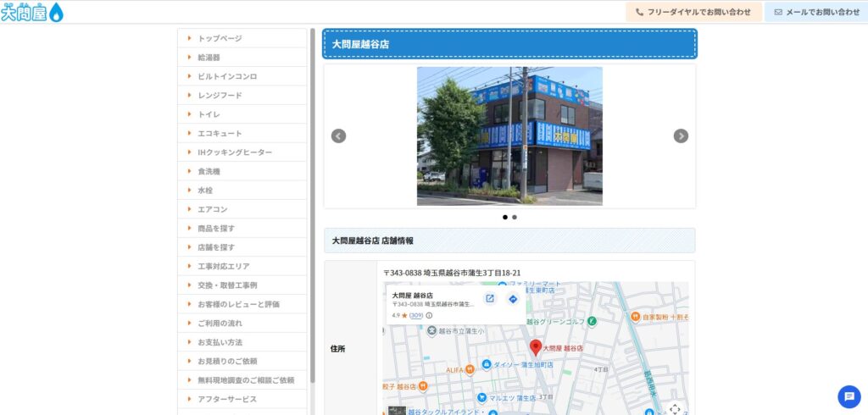Go to the previous slideshow photo
Screen dimensions: 868x415
tap(338, 136)
